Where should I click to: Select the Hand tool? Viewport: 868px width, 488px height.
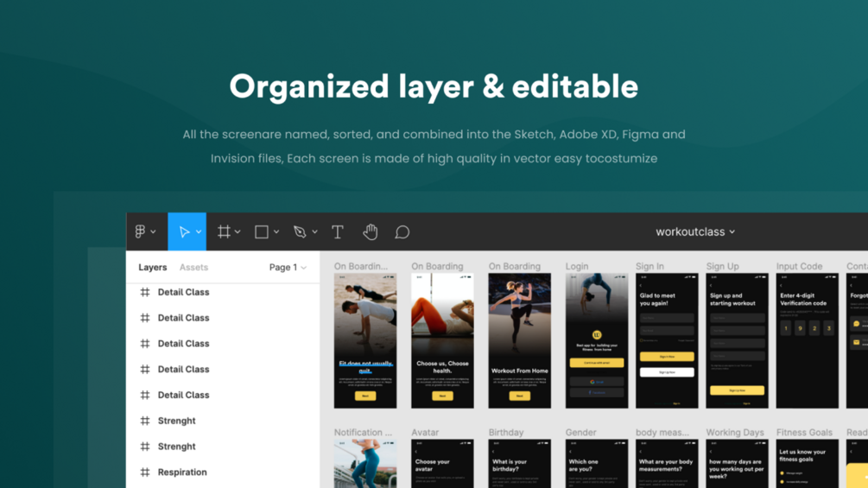pyautogui.click(x=370, y=231)
